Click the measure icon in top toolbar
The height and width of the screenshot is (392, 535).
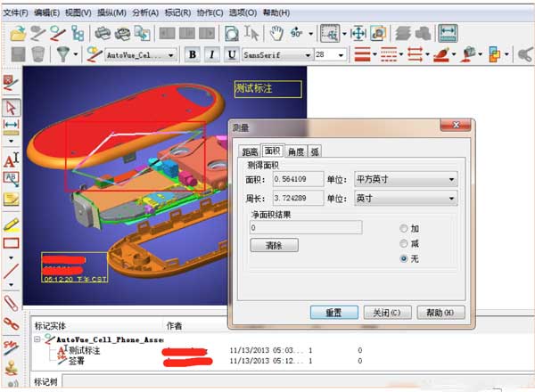click(448, 33)
